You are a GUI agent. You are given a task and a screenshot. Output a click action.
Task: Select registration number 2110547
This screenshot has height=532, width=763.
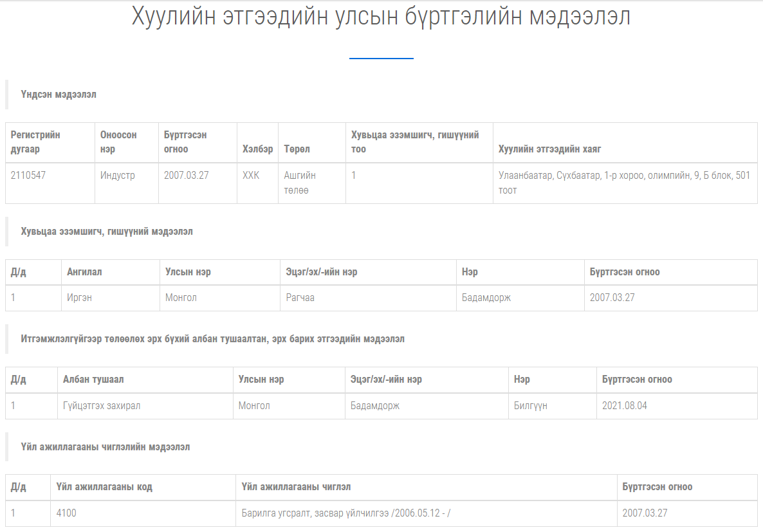click(28, 175)
